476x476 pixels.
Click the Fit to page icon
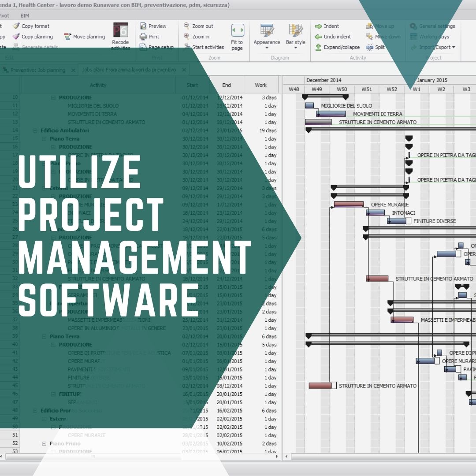237,31
